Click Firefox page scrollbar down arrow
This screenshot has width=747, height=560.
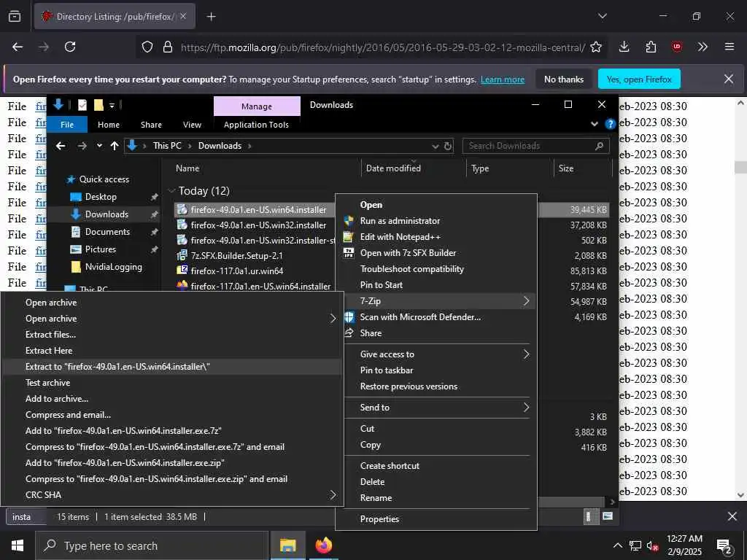pyautogui.click(x=741, y=495)
